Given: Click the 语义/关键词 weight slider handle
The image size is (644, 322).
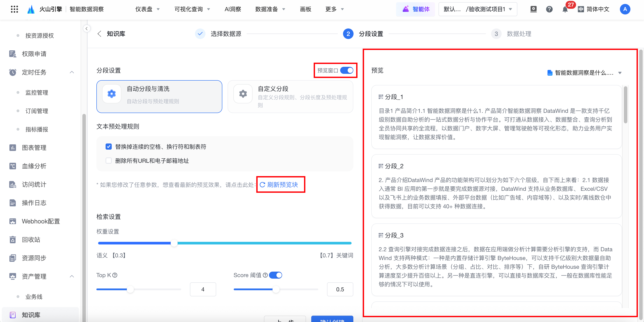Looking at the screenshot, I should tap(174, 243).
